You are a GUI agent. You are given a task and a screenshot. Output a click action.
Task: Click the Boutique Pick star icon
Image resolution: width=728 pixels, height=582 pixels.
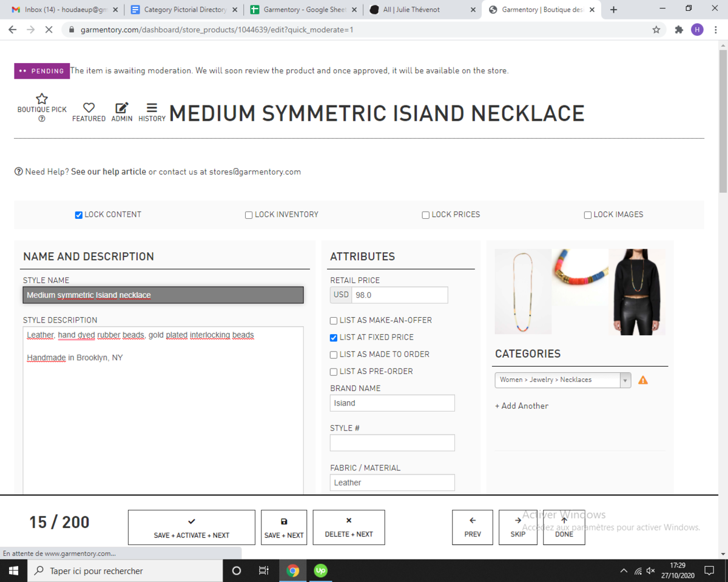[42, 99]
